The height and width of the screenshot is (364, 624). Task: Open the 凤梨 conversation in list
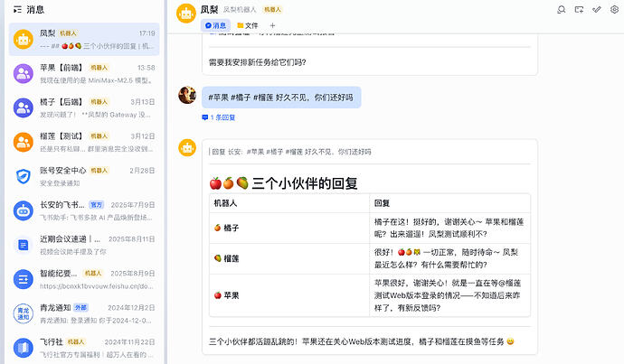(84, 40)
